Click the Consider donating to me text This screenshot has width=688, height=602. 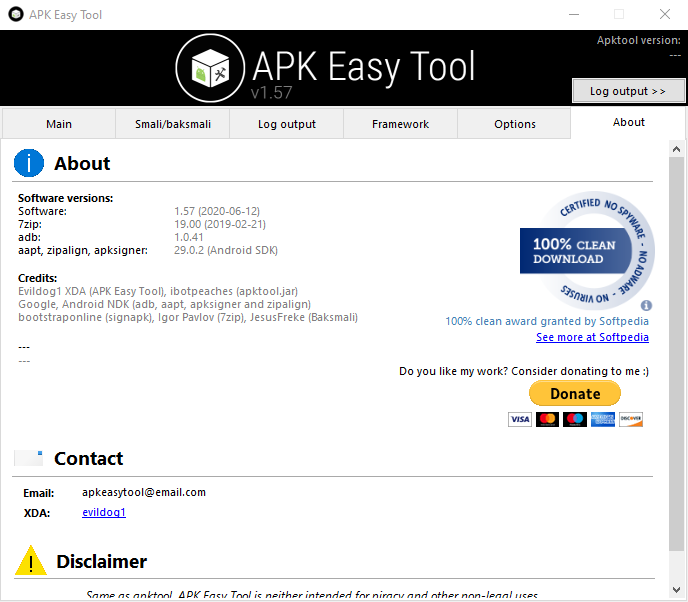pos(580,371)
